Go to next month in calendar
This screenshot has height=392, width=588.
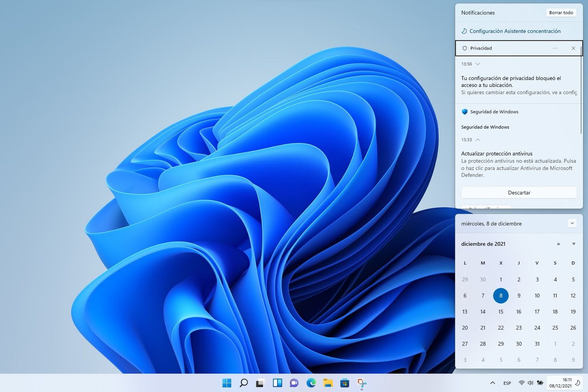574,244
